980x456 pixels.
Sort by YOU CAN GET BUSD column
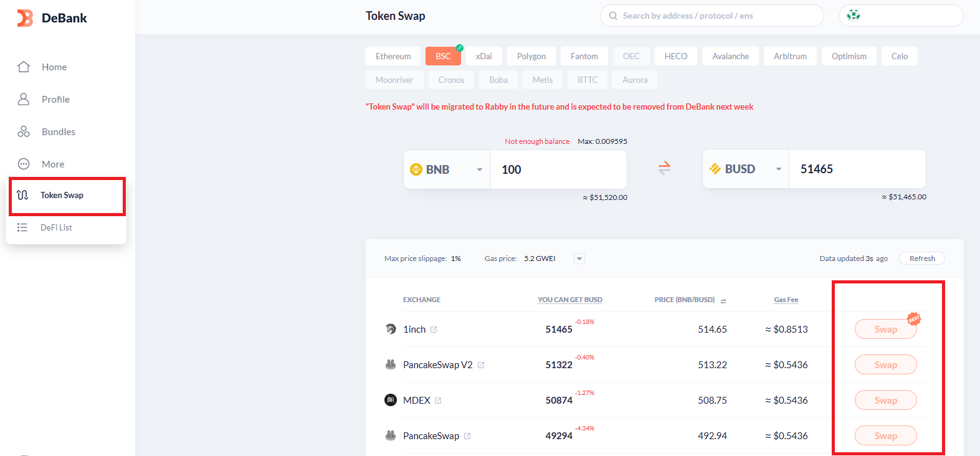pyautogui.click(x=570, y=300)
